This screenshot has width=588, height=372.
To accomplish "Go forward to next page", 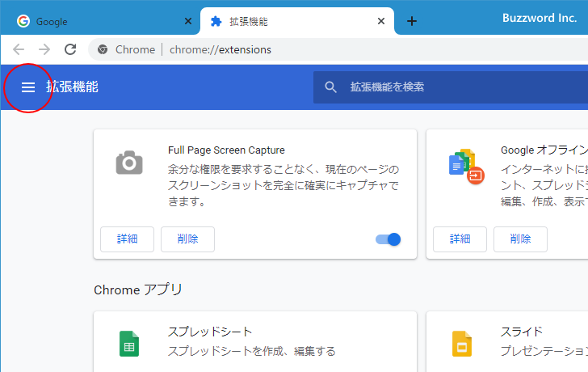I will click(44, 49).
